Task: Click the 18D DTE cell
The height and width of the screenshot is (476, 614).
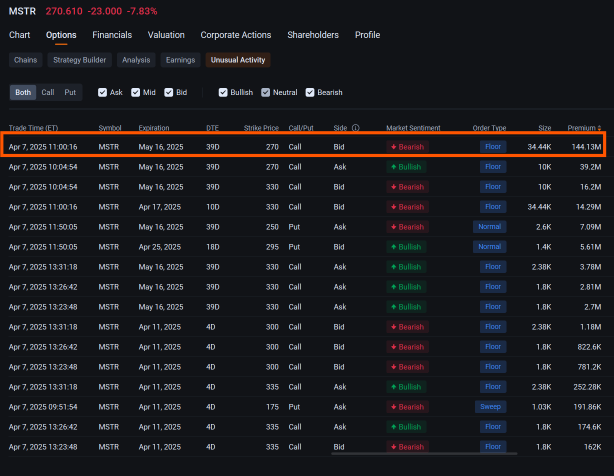Action: pyautogui.click(x=213, y=247)
